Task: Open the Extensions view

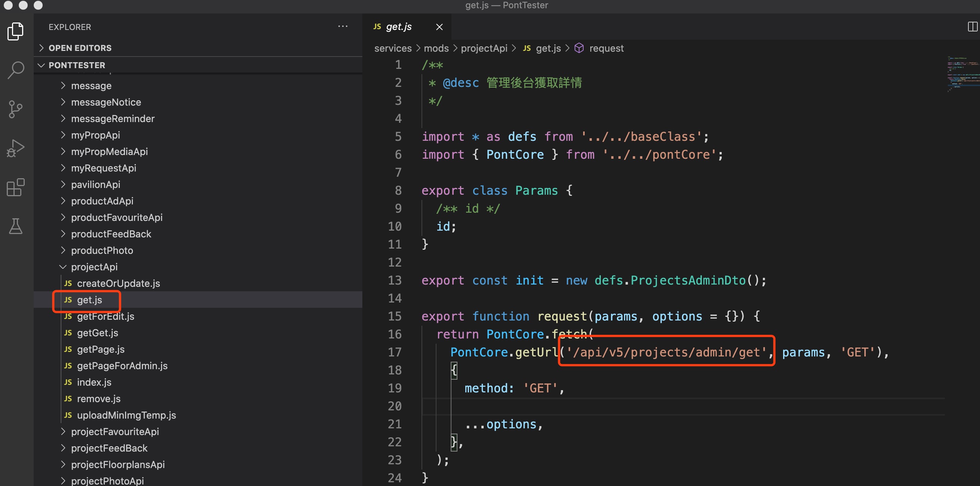Action: point(15,187)
